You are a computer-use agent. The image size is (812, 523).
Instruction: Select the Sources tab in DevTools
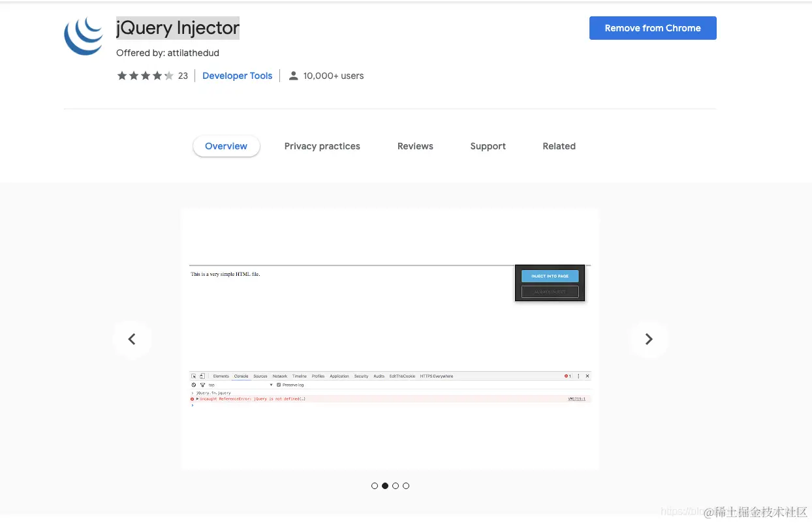click(x=260, y=376)
